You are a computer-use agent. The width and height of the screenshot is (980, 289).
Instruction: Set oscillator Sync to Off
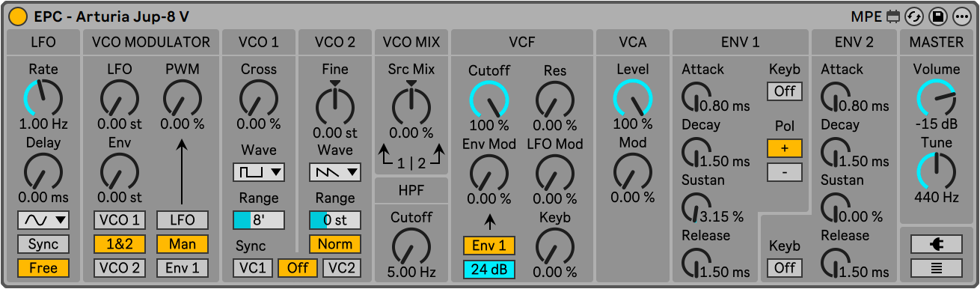click(x=298, y=268)
